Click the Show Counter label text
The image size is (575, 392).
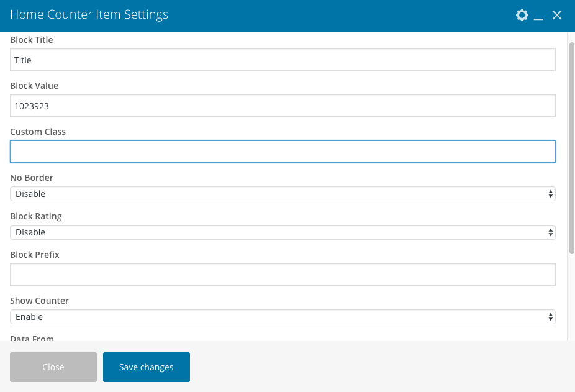pos(39,301)
